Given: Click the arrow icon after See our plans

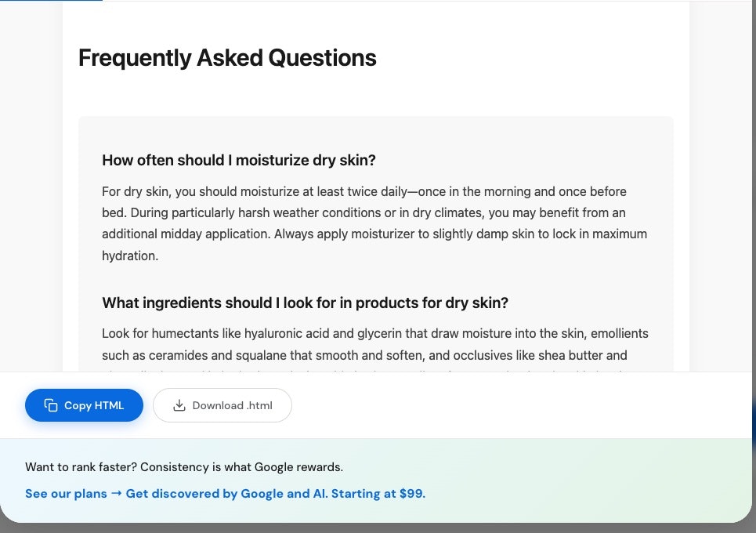Looking at the screenshot, I should pos(115,494).
